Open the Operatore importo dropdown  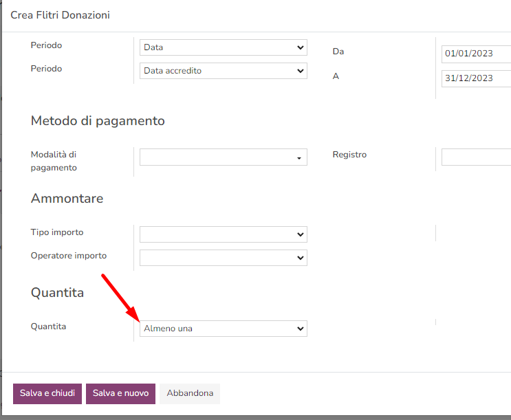click(x=224, y=258)
